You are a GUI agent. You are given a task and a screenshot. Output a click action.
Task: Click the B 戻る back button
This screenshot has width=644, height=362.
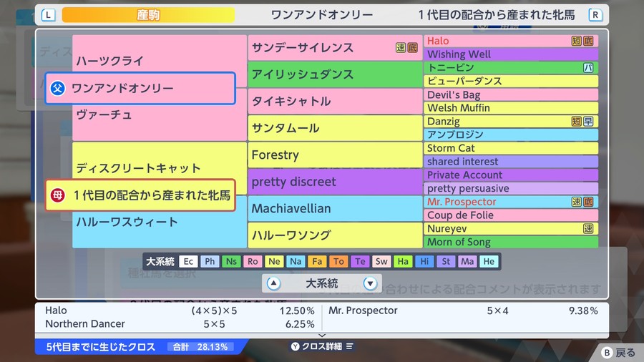(x=620, y=353)
